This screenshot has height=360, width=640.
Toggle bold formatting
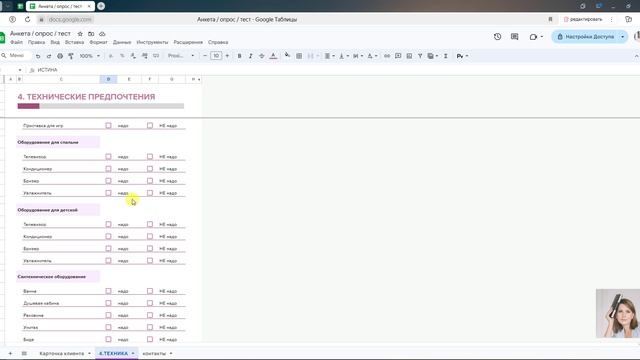tap(240, 56)
